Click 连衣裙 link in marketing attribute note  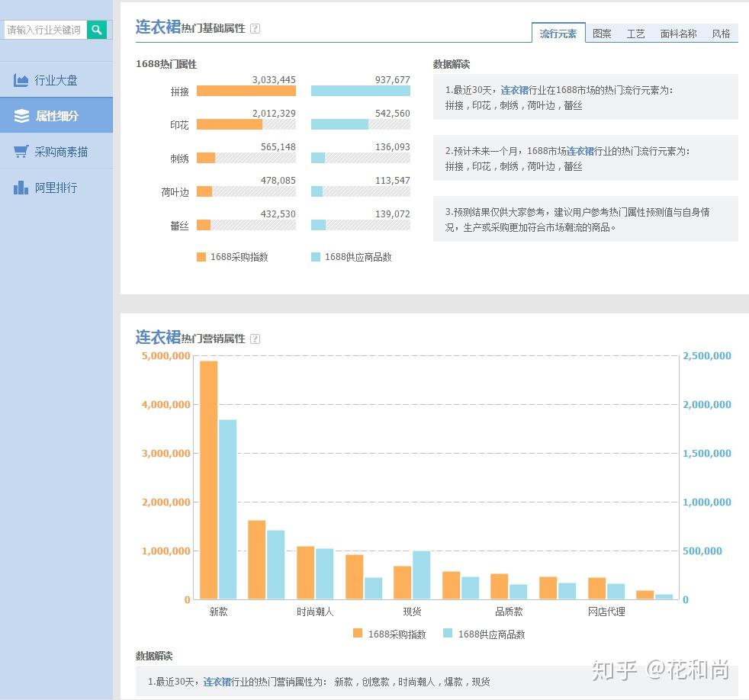217,682
